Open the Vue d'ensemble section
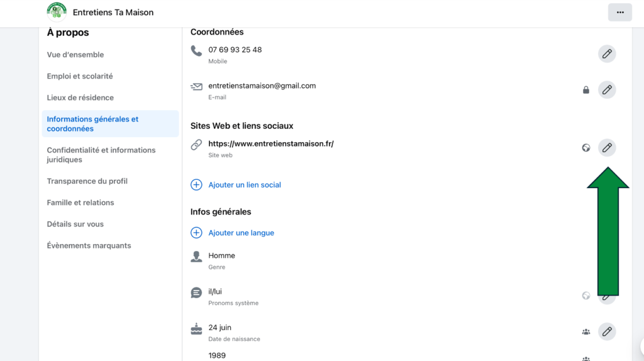The width and height of the screenshot is (644, 361). point(75,55)
